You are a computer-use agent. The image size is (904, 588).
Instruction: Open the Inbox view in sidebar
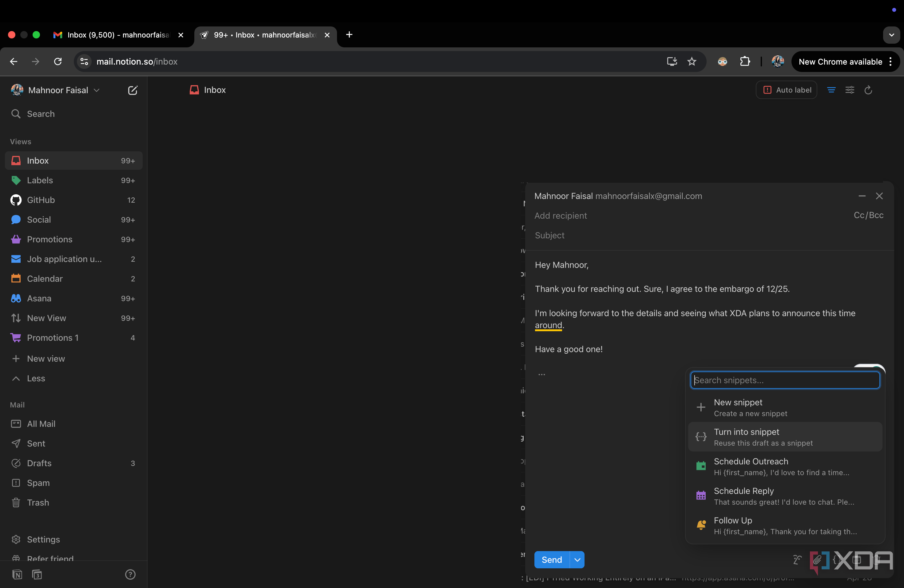pyautogui.click(x=74, y=161)
